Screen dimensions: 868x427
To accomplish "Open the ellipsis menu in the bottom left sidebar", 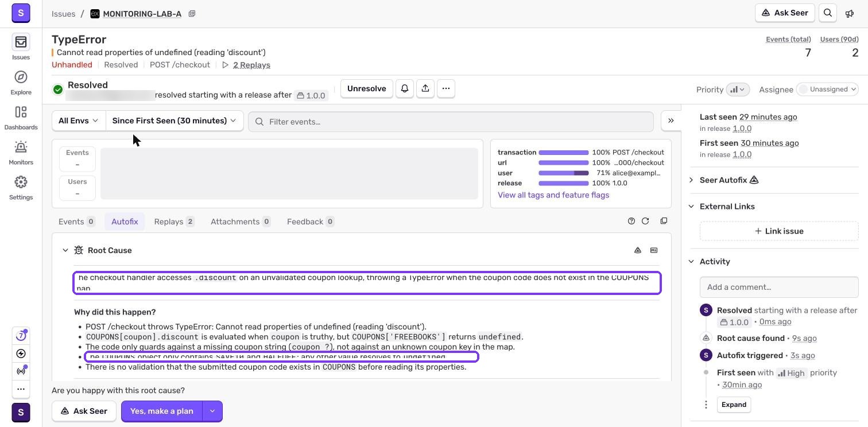I will pyautogui.click(x=21, y=389).
